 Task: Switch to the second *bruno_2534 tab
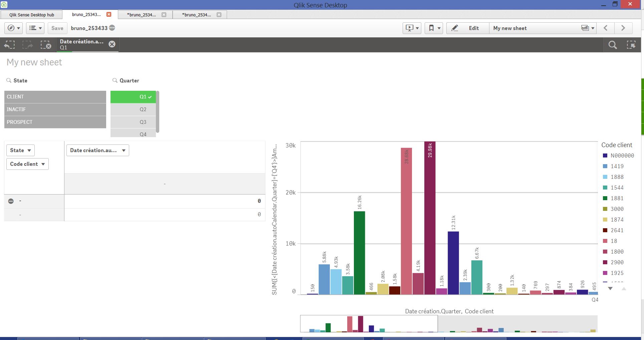tap(141, 15)
